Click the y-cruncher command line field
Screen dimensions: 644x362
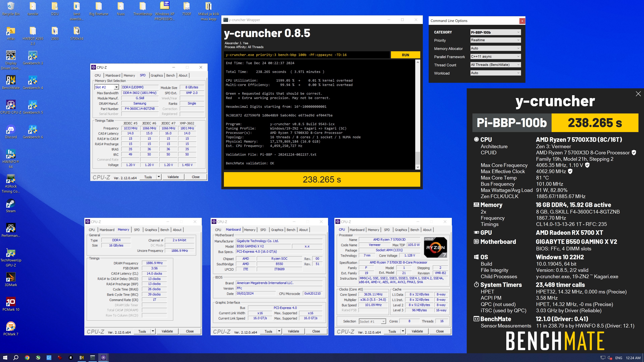307,55
